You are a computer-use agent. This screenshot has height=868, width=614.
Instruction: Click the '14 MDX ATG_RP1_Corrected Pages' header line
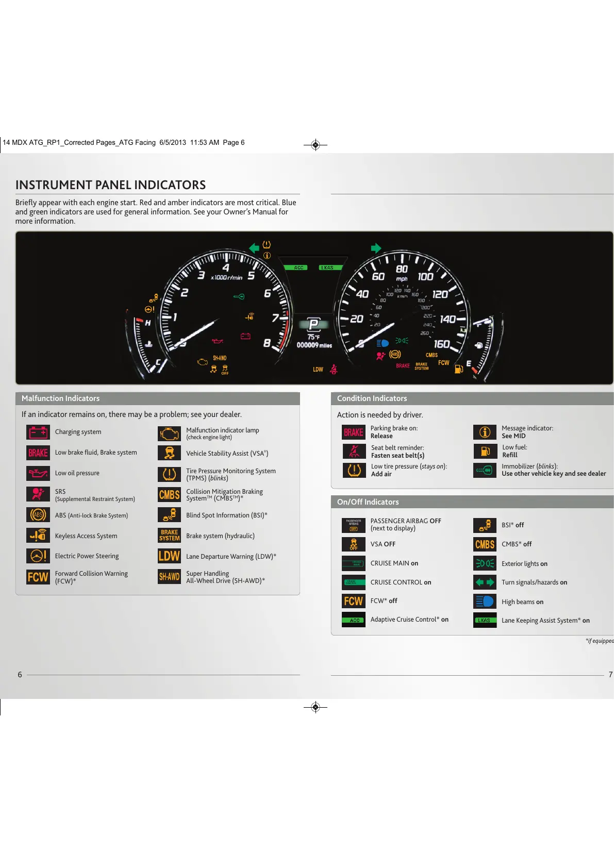tap(124, 143)
